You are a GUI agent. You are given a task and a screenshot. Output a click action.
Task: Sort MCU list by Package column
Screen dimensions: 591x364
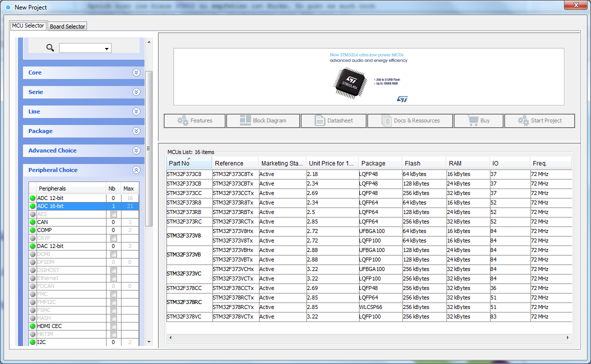380,163
